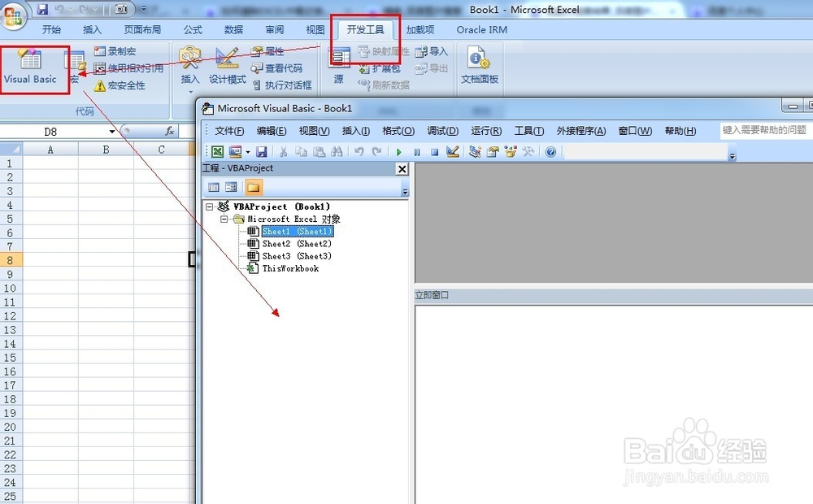This screenshot has height=504, width=813.
Task: Toggle Design Mode (设计模式)
Action: coord(227,67)
